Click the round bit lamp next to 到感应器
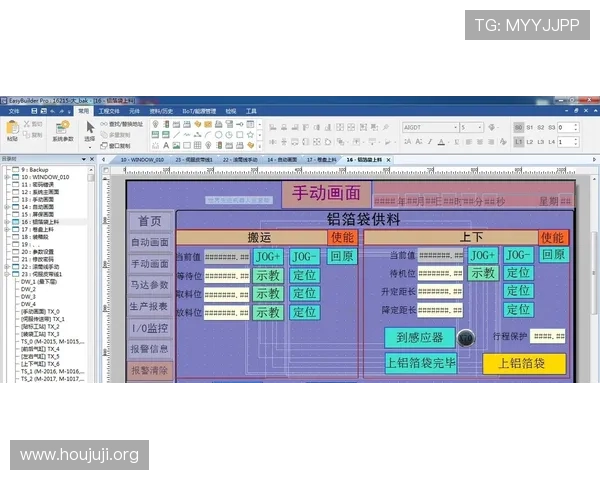600x480 pixels. 465,338
